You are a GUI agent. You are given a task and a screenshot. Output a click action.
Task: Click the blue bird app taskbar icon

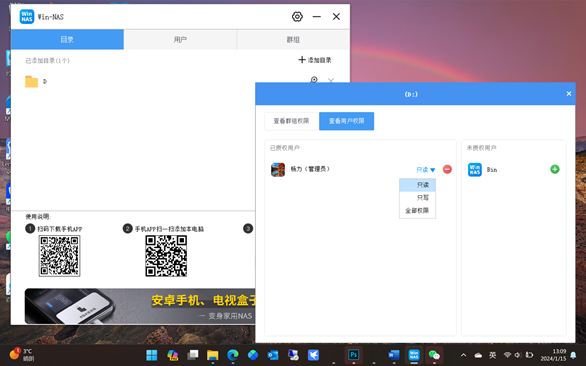tap(313, 355)
